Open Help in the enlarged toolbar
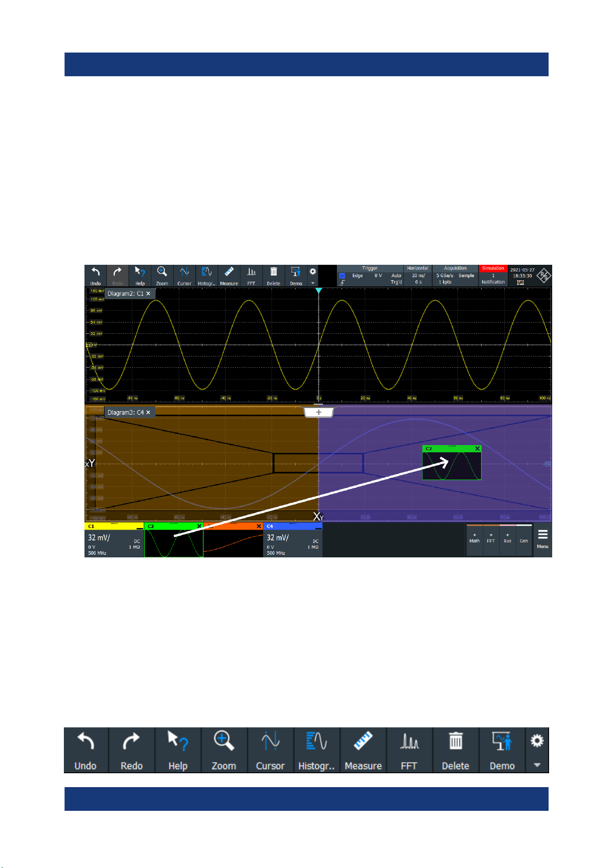Image resolution: width=614 pixels, height=868 pixels. [x=178, y=750]
